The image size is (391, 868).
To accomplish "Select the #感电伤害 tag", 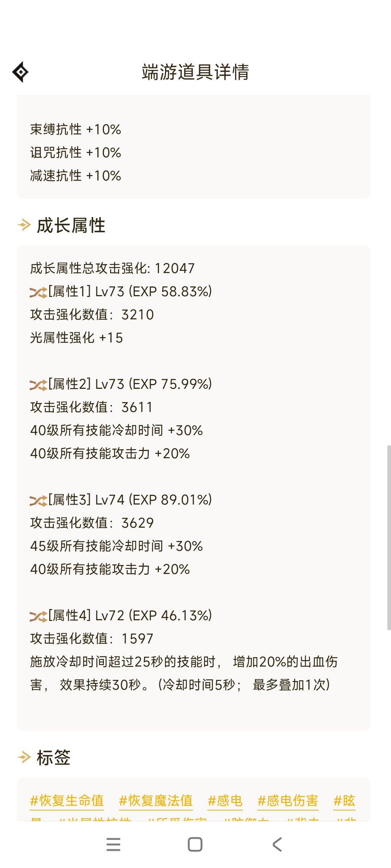I will click(x=288, y=801).
